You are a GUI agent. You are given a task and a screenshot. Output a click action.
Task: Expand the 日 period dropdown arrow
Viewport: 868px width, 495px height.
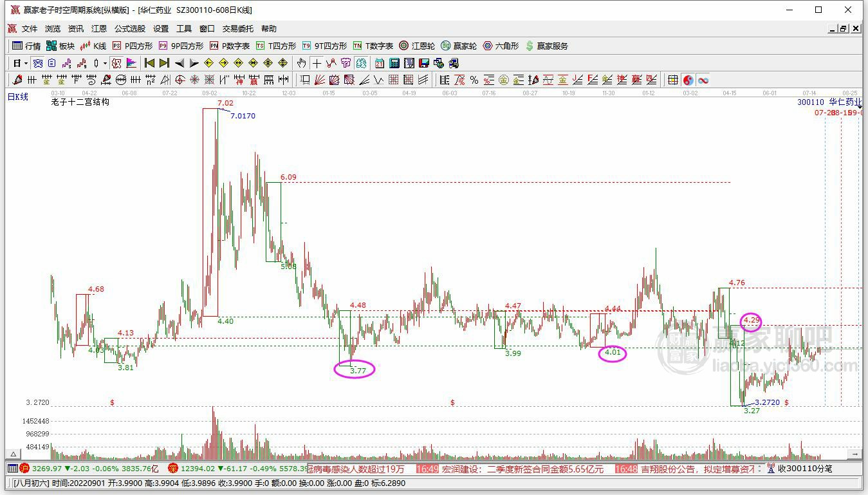(x=26, y=63)
